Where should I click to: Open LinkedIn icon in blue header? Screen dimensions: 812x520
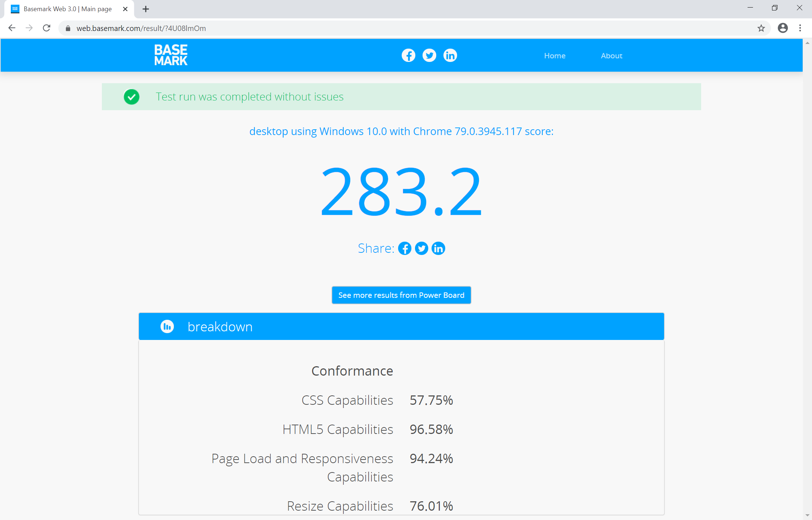click(x=450, y=55)
